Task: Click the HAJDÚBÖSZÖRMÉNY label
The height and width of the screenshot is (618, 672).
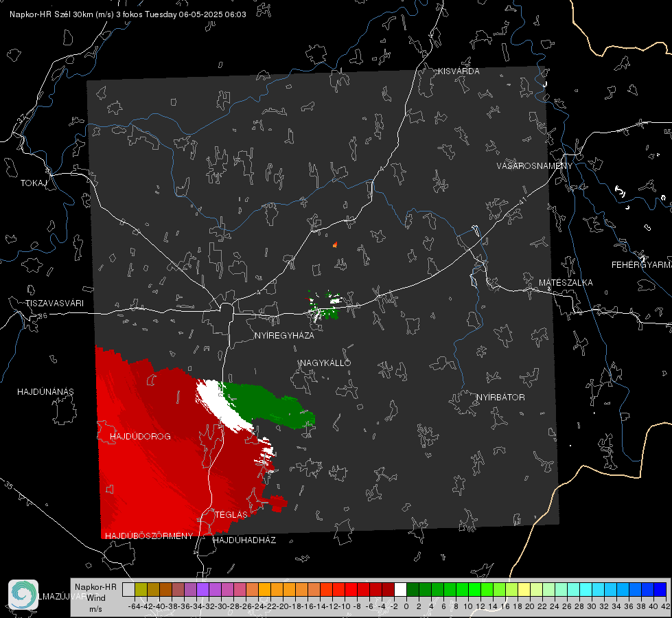Action: (x=149, y=536)
